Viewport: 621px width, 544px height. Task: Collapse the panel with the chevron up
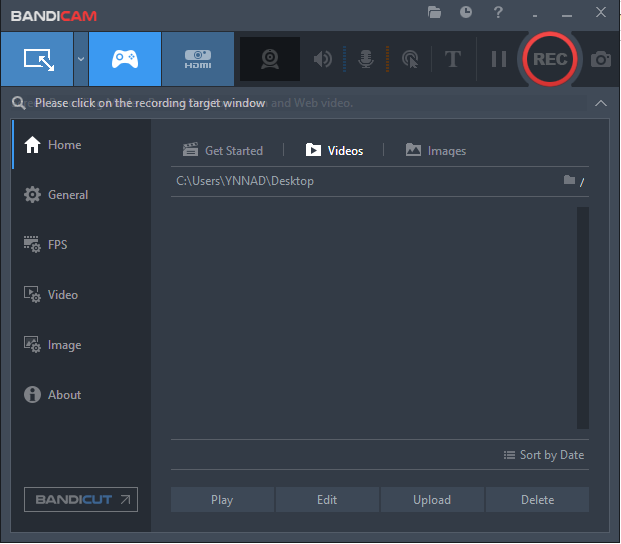pyautogui.click(x=600, y=103)
